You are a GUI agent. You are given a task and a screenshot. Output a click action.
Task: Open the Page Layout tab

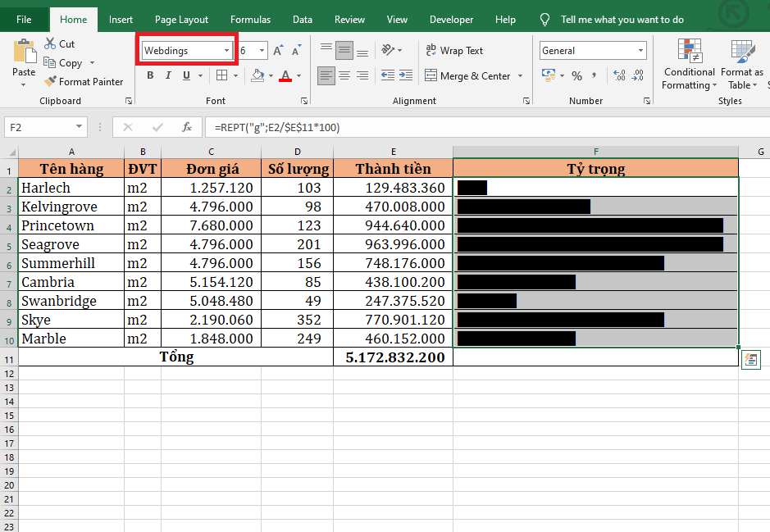[x=181, y=20]
